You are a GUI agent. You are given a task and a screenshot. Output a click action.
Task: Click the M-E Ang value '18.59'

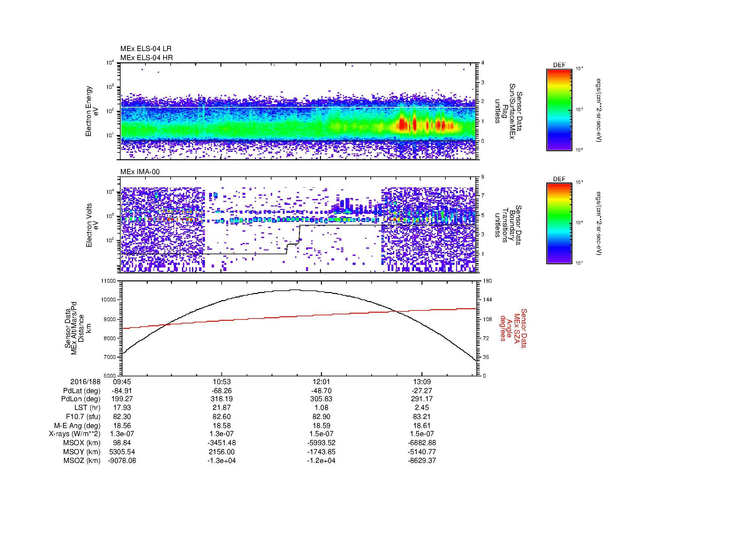[321, 426]
